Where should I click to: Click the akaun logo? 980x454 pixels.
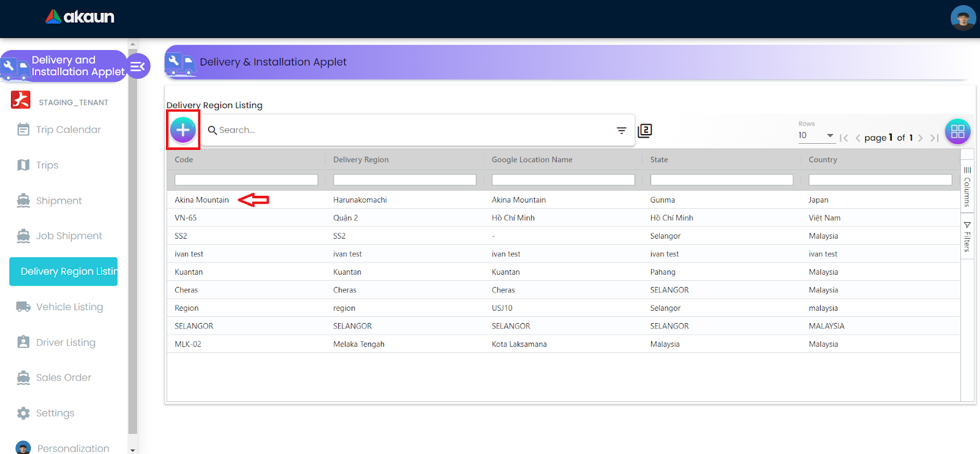pyautogui.click(x=80, y=17)
